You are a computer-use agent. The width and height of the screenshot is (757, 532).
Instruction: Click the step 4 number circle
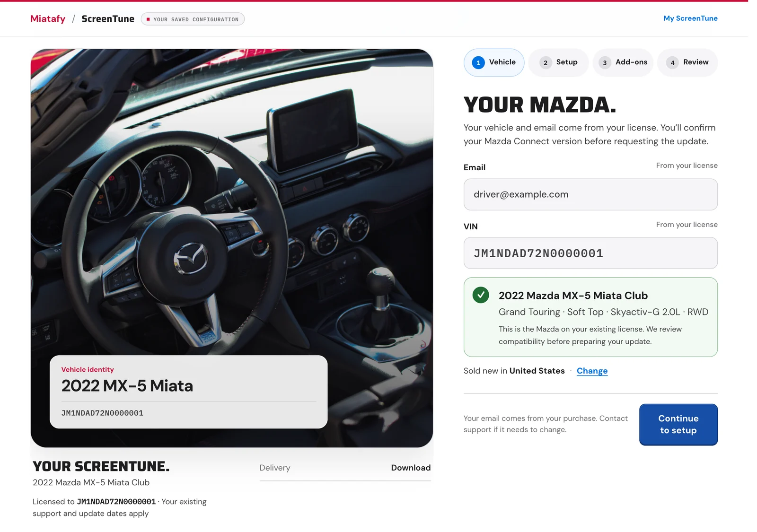672,62
